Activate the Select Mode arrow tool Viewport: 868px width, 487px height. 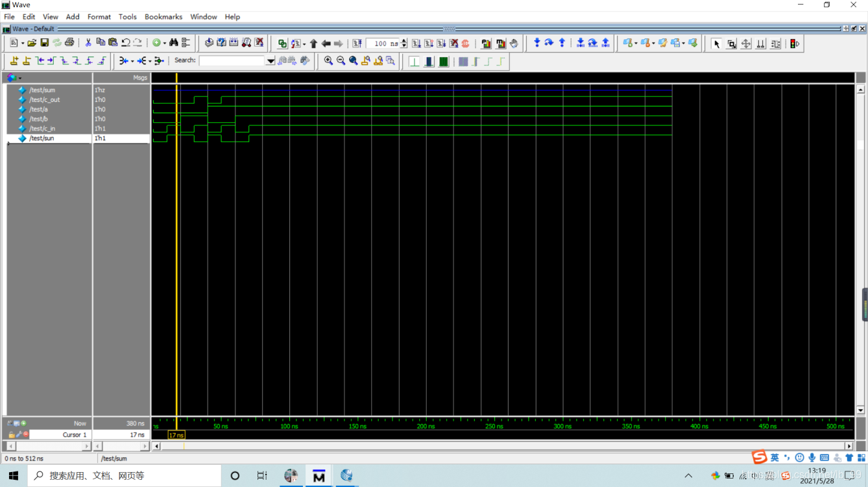(x=716, y=44)
